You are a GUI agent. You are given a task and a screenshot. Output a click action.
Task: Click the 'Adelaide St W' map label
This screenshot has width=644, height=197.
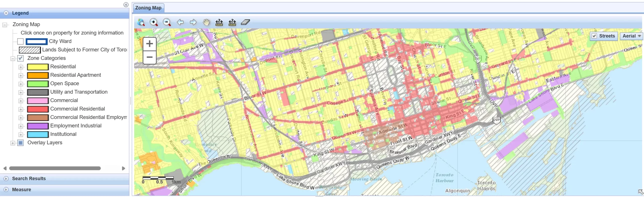(393, 128)
